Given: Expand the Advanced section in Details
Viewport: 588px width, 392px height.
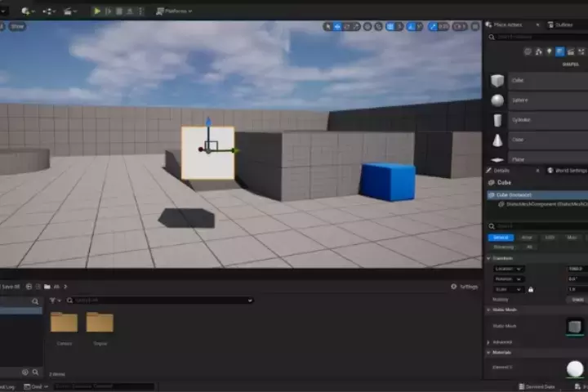Looking at the screenshot, I should tap(488, 342).
